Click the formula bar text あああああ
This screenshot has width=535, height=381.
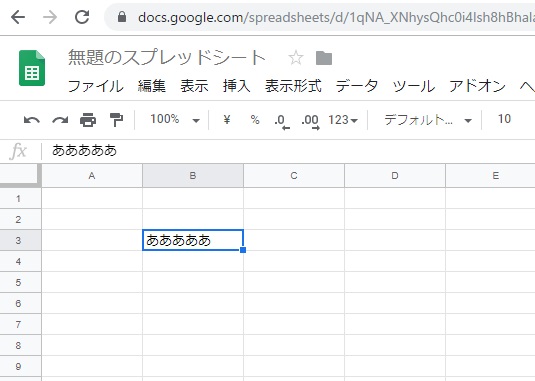(85, 150)
